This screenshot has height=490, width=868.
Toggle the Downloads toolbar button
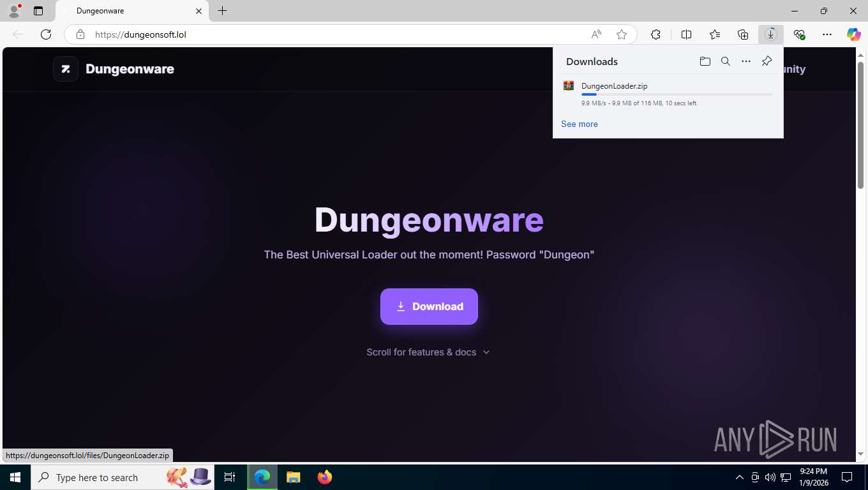771,34
